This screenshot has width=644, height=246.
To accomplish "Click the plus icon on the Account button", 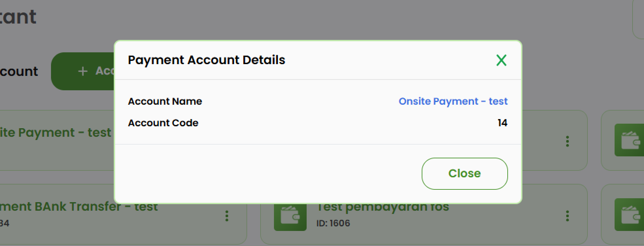I will coord(83,71).
